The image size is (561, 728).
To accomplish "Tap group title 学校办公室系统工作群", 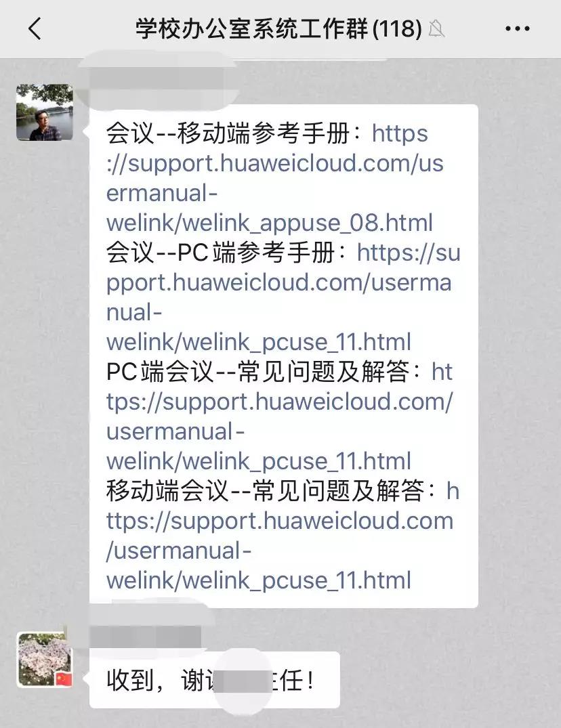I will click(252, 29).
